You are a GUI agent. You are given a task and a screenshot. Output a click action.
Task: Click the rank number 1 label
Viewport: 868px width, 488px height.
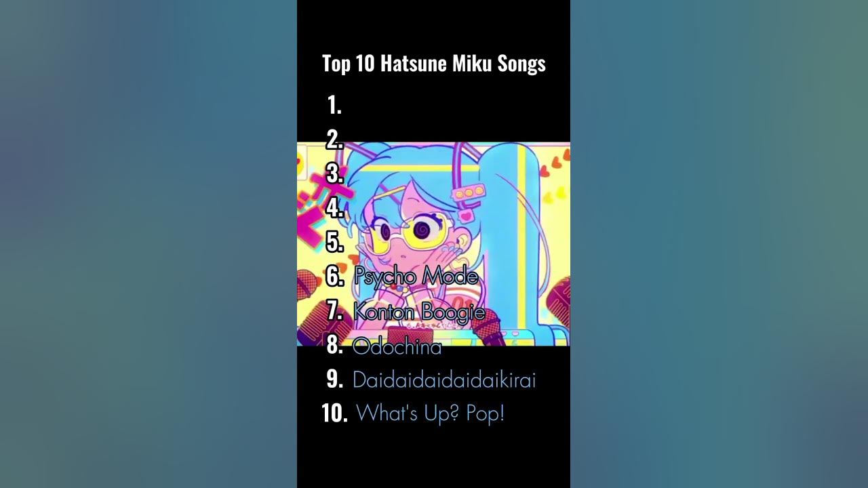[x=334, y=105]
